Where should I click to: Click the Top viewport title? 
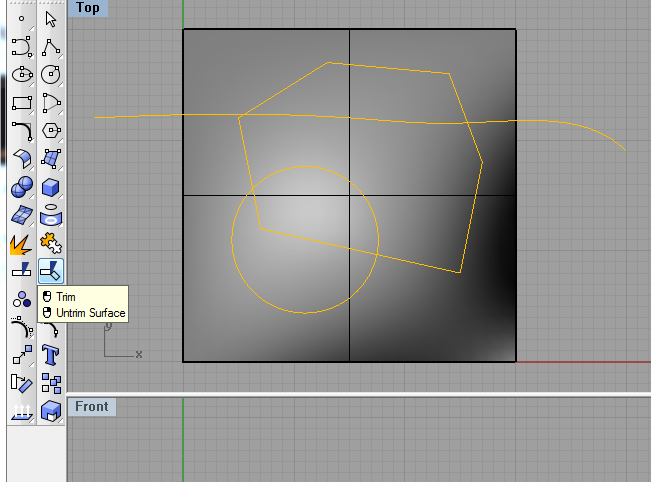[x=88, y=8]
